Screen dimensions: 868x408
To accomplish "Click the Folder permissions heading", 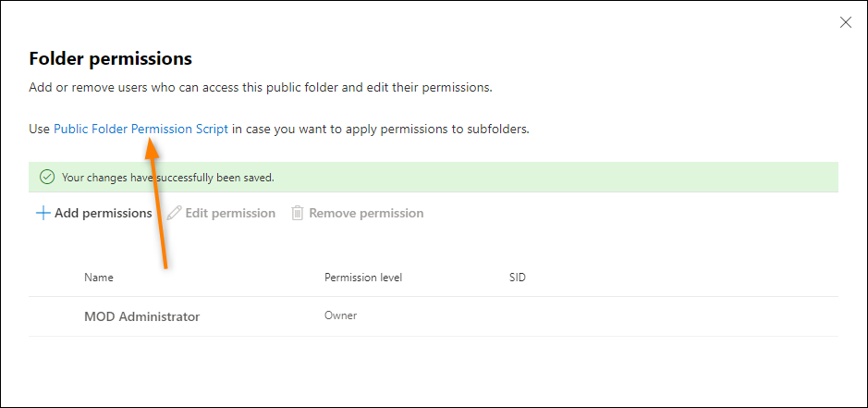I will tap(110, 58).
